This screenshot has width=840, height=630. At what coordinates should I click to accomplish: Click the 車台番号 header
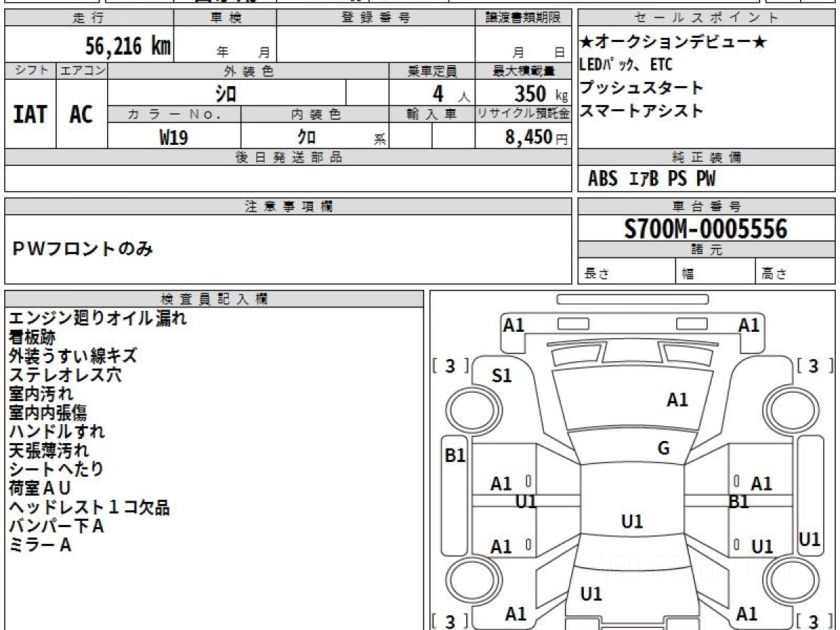706,206
